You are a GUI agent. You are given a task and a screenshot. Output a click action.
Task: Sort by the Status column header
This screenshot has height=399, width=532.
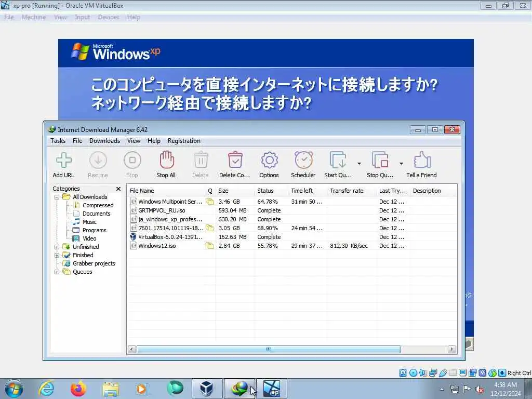coord(271,191)
